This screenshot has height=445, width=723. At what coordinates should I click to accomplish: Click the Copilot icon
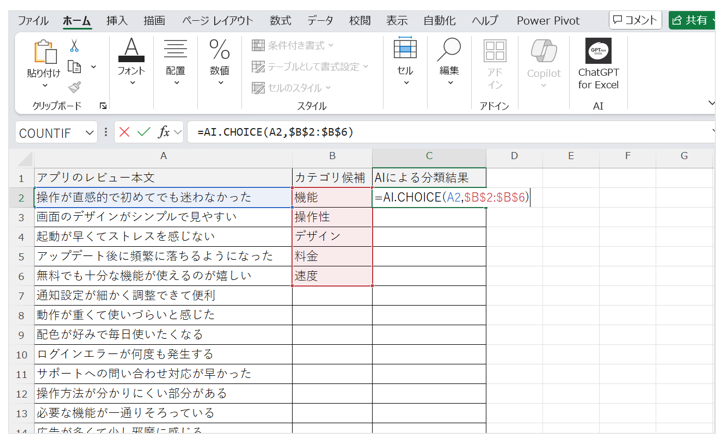[x=544, y=51]
